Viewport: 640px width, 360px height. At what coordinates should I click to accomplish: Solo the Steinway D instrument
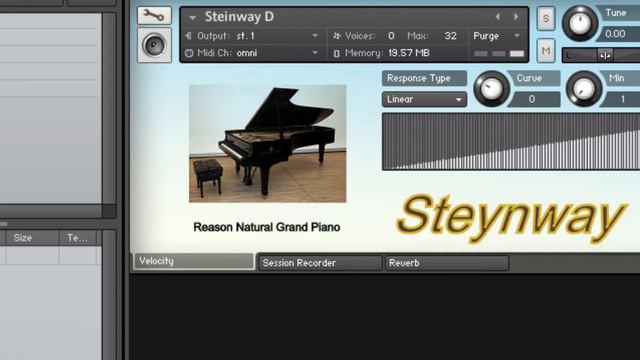[546, 19]
